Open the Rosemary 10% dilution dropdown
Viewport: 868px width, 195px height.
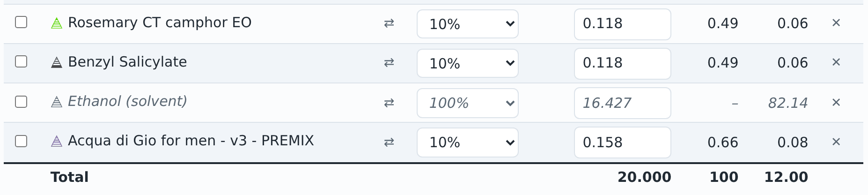(x=468, y=24)
